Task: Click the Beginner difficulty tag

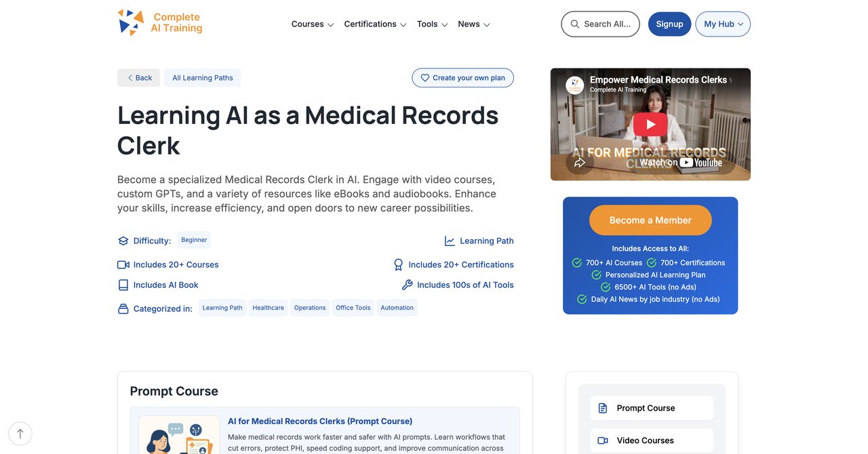Action: click(194, 240)
